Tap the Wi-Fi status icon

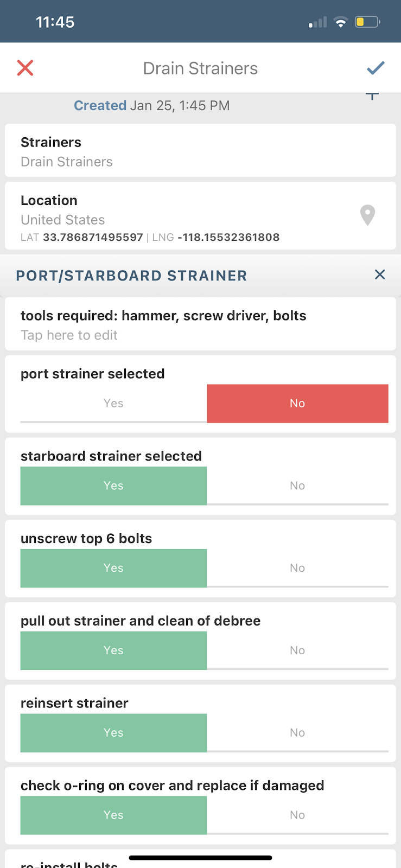tap(341, 22)
